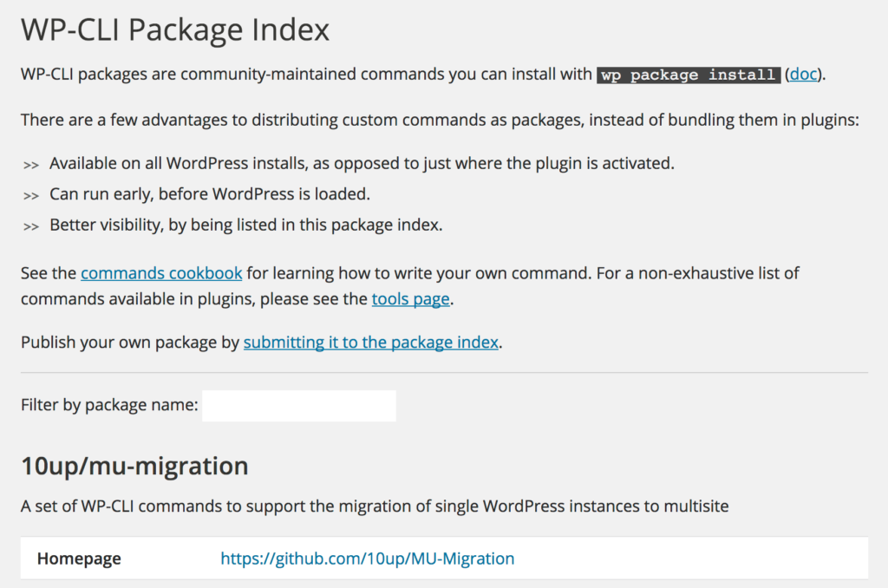Open the "tools page" link
Viewport: 888px width, 588px height.
(410, 299)
